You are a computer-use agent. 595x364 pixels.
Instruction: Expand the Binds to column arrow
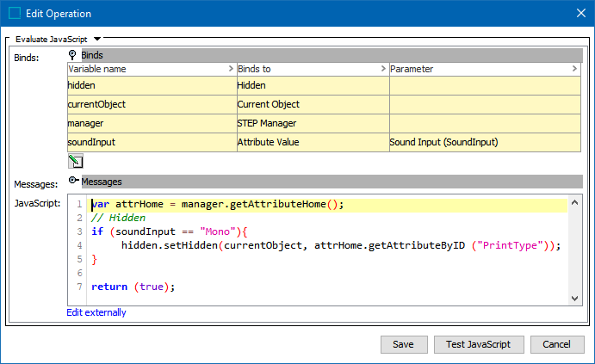coord(382,69)
